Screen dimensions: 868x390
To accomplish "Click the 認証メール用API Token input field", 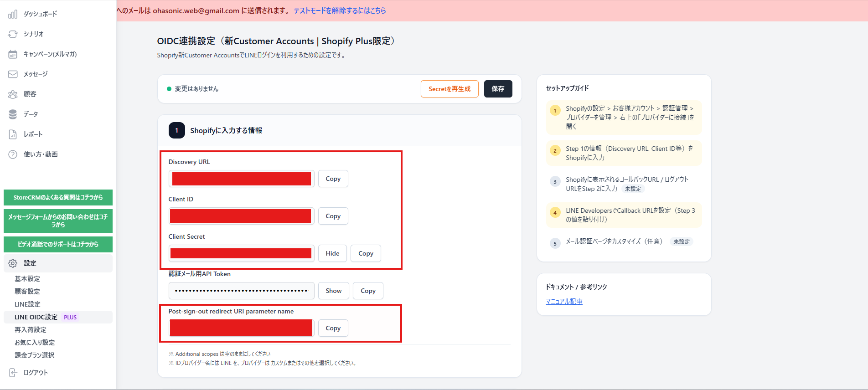I will coord(241,291).
